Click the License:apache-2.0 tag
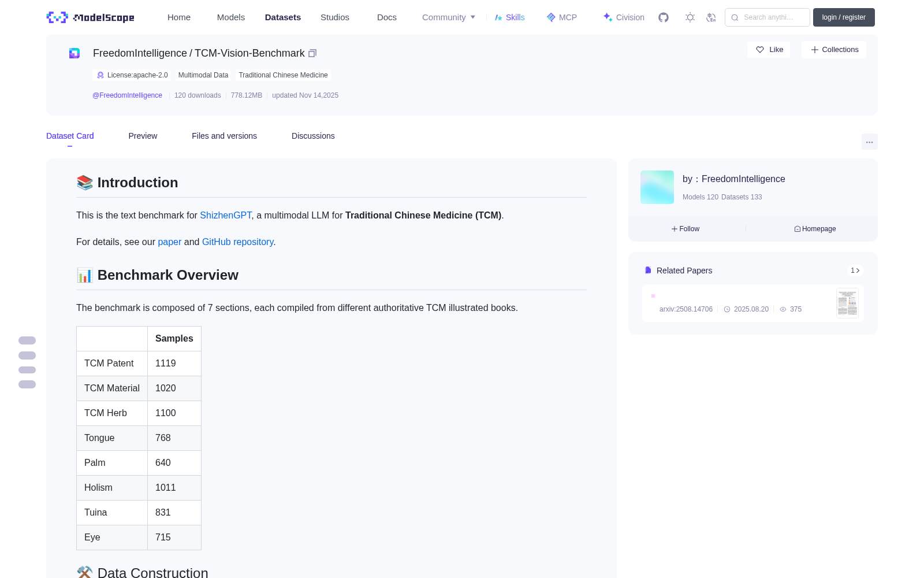The width and height of the screenshot is (924, 578). 132,75
